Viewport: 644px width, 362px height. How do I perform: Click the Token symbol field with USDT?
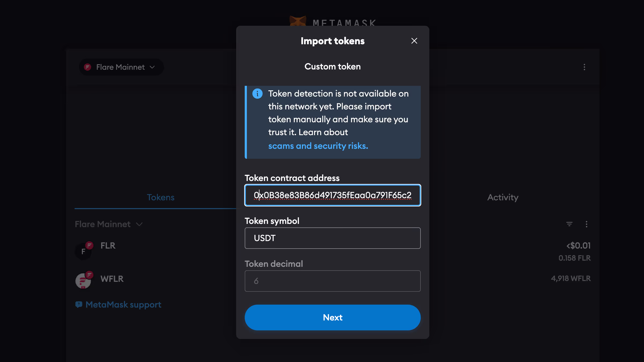[332, 238]
